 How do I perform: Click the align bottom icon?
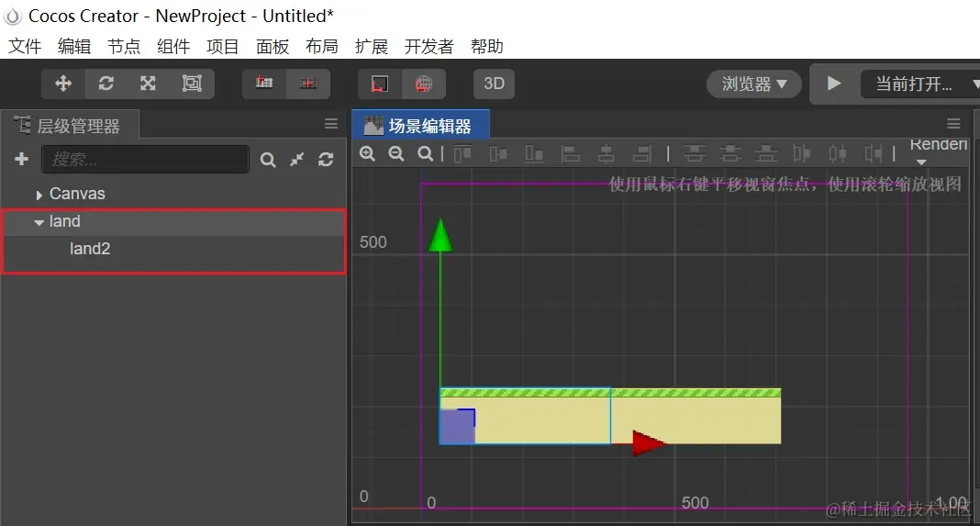(x=534, y=153)
